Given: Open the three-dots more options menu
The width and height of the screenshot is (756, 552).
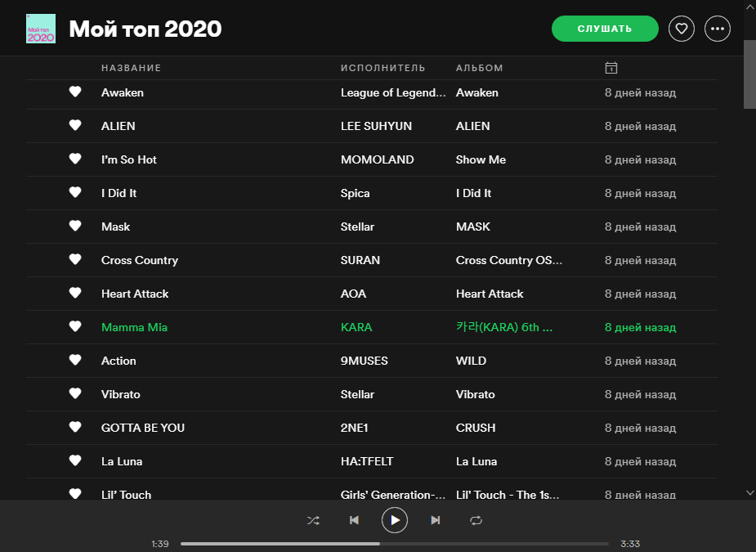Looking at the screenshot, I should [x=718, y=29].
